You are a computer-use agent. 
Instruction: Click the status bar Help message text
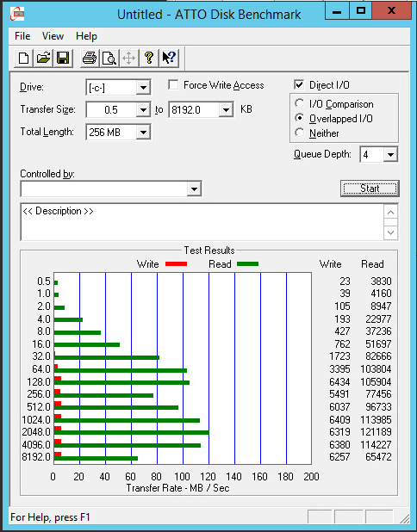(50, 517)
